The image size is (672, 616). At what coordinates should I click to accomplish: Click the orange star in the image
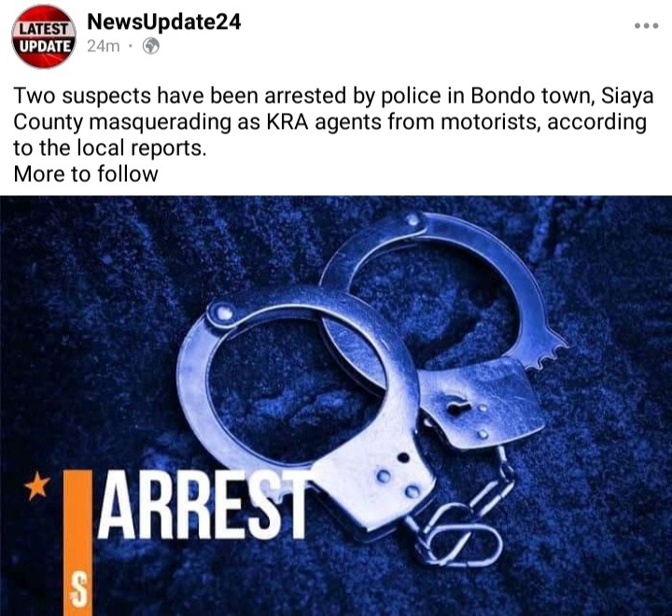coord(36,485)
